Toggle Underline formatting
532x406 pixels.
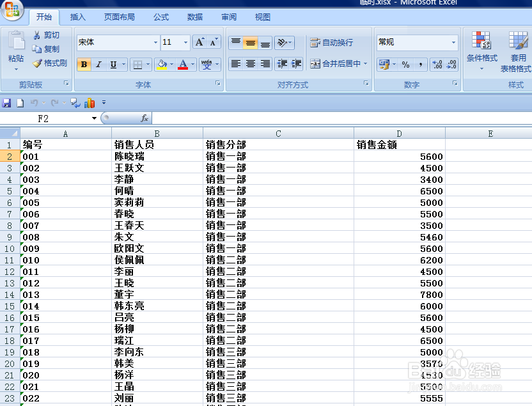[x=113, y=64]
